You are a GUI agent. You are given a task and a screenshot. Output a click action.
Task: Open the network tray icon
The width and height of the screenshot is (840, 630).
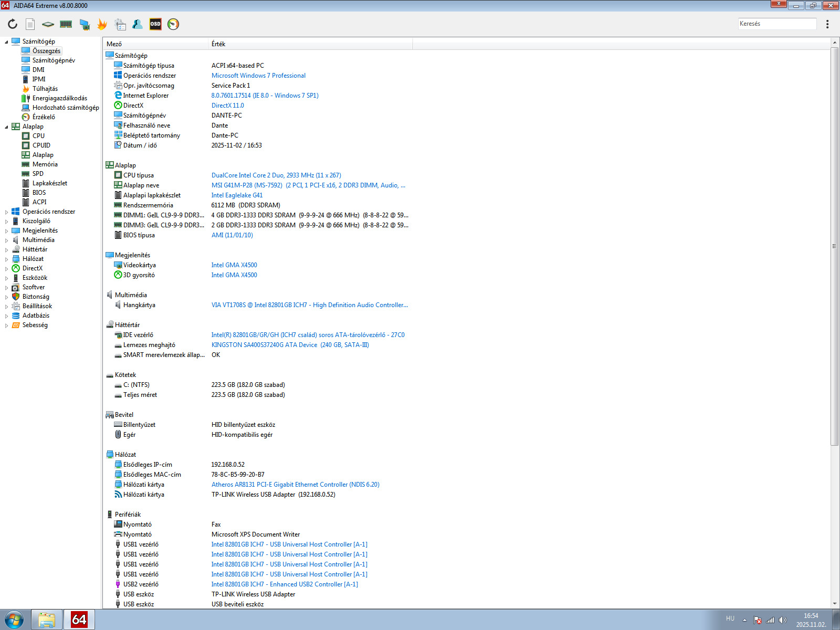tap(770, 620)
